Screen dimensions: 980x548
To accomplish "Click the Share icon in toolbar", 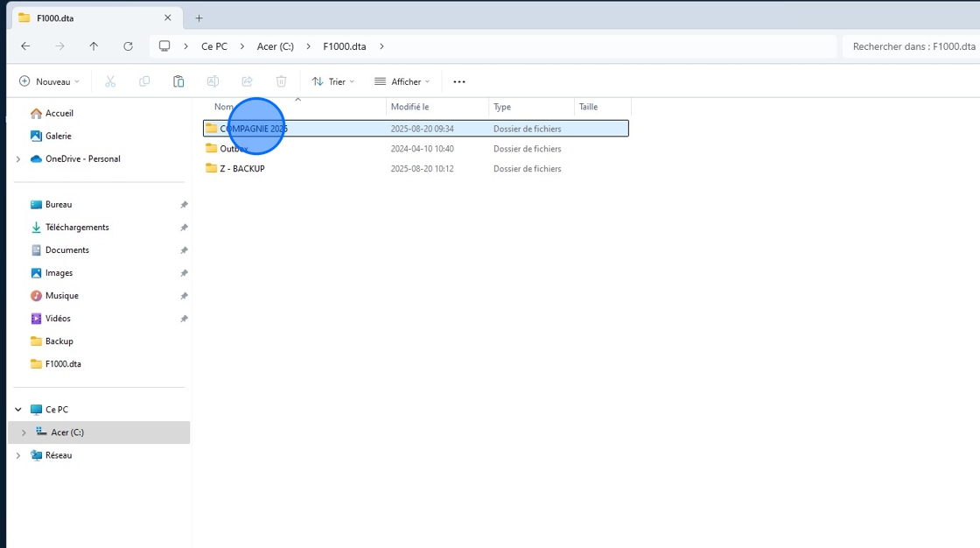I will [x=247, y=81].
